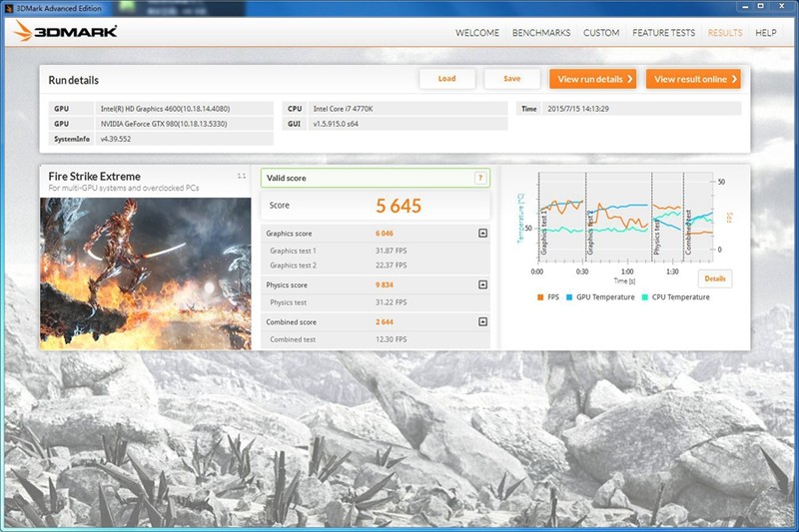799x532 pixels.
Task: Click the NVIDIA GeForce GTX 980 entry
Action: point(164,124)
